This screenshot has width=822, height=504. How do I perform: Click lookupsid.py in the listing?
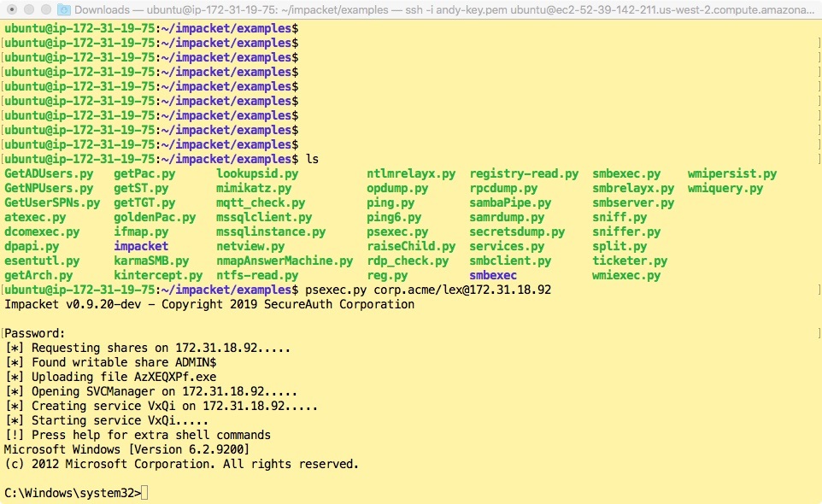coord(257,174)
